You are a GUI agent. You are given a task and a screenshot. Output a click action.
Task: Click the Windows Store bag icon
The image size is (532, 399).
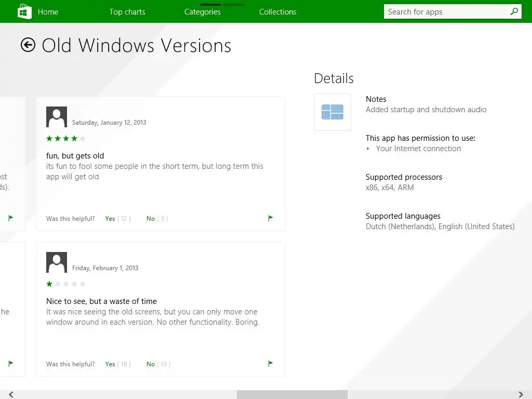pos(24,11)
